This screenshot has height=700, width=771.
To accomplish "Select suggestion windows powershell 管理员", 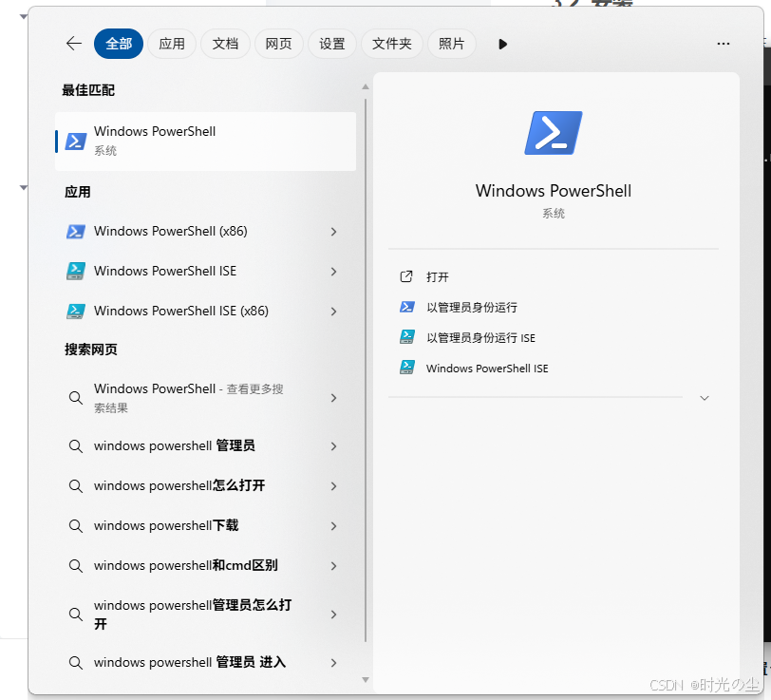I will point(205,445).
